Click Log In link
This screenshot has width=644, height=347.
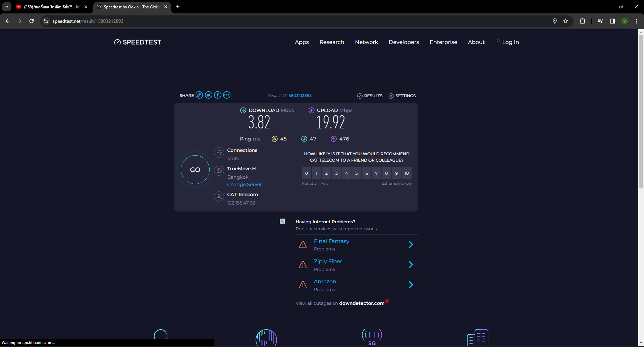click(x=507, y=42)
